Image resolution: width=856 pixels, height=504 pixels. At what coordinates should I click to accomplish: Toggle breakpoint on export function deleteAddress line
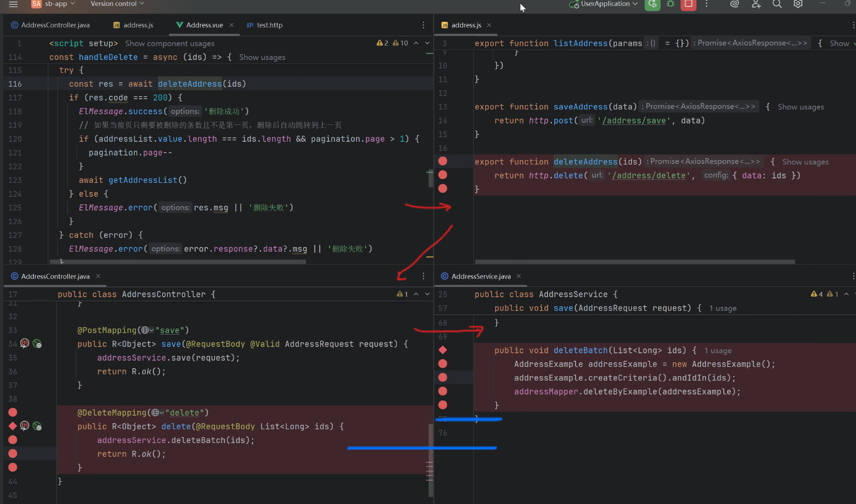tap(443, 161)
